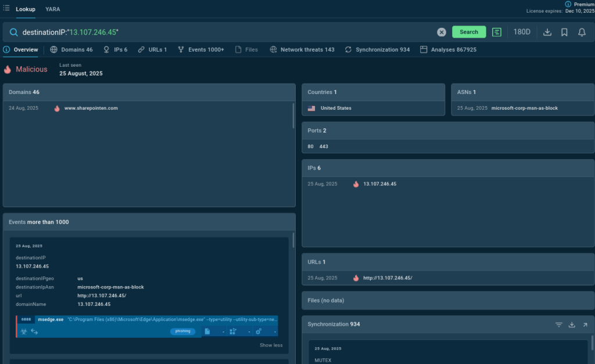595x364 pixels.
Task: Open the hamburger menu at top left
Action: click(6, 9)
